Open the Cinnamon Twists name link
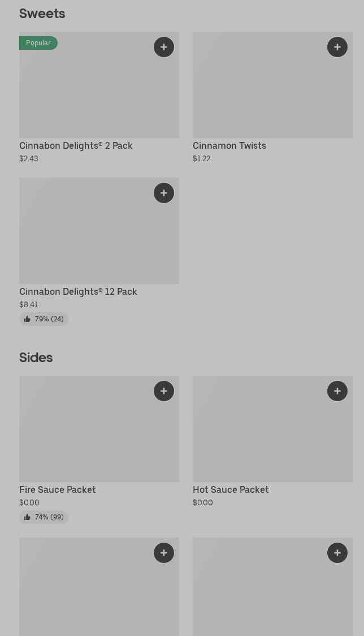The image size is (364, 636). coord(229,145)
